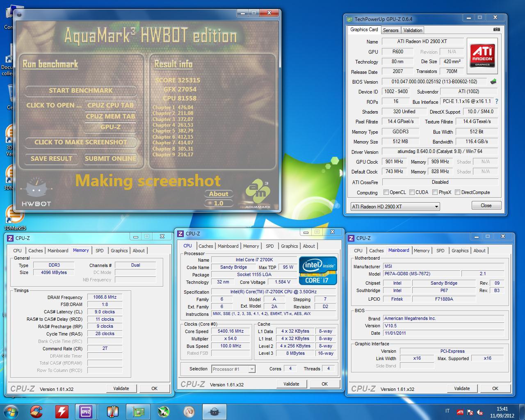Click the am3 AquaMark logo
The width and height of the screenshot is (525, 420).
point(258,194)
